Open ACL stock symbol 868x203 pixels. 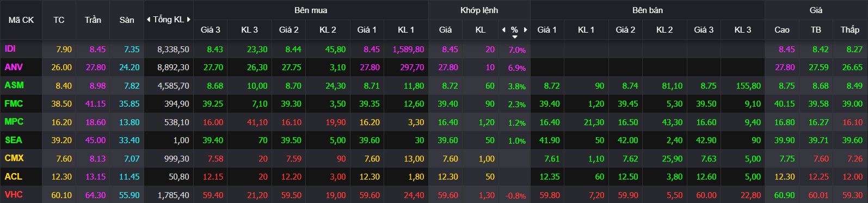click(x=14, y=176)
